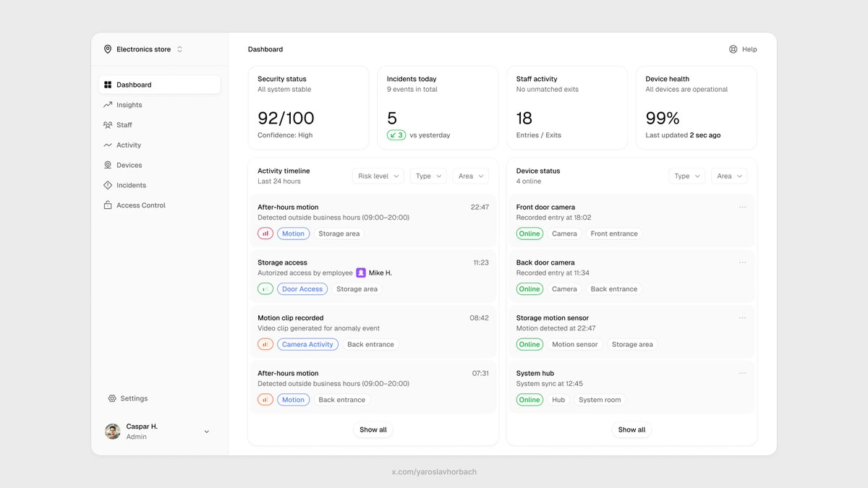Click the Insights trend arrow icon

(108, 105)
